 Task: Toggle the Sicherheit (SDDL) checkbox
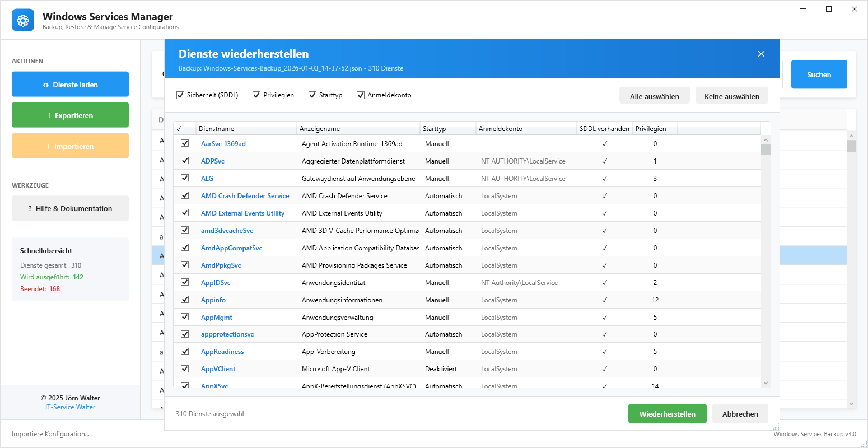pyautogui.click(x=180, y=95)
